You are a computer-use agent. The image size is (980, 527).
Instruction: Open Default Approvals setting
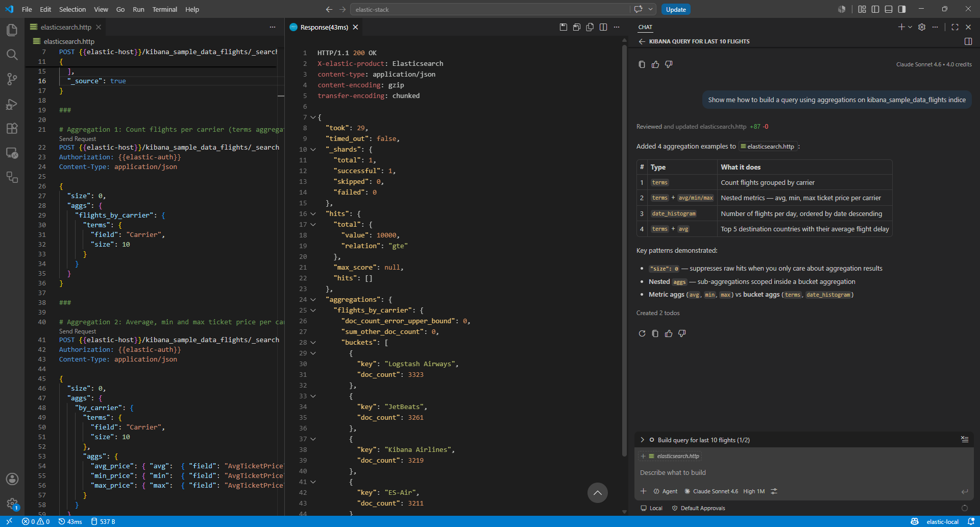[699, 508]
